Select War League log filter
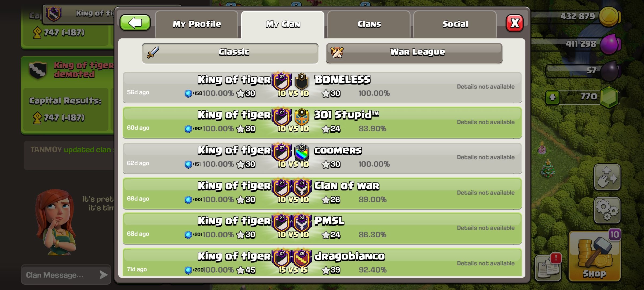This screenshot has width=644, height=290. [x=414, y=53]
